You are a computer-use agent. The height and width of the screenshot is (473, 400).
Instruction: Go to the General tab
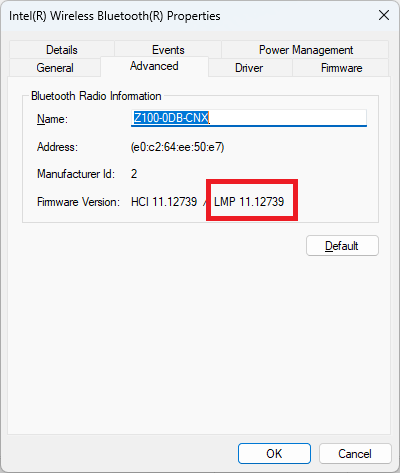(55, 68)
